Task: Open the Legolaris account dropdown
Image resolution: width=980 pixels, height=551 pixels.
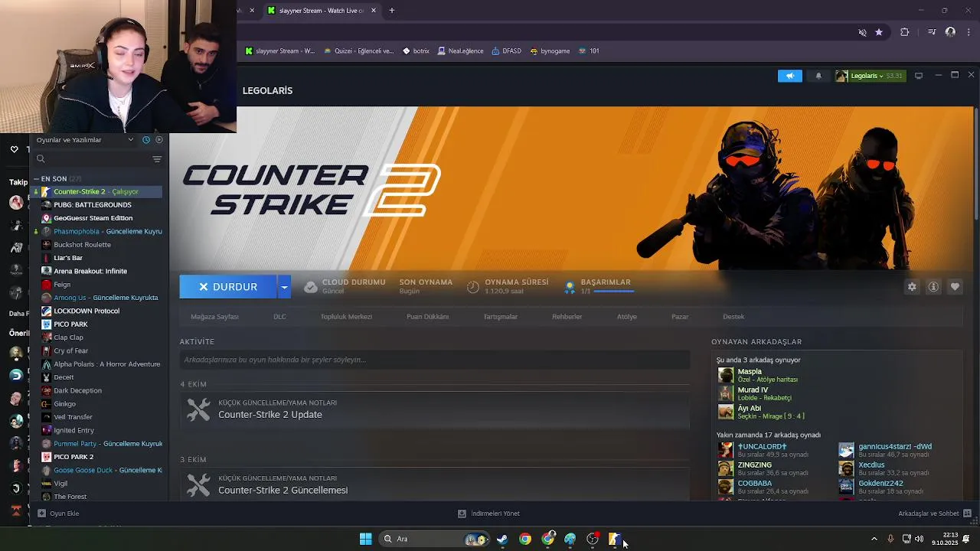Action: (x=870, y=76)
